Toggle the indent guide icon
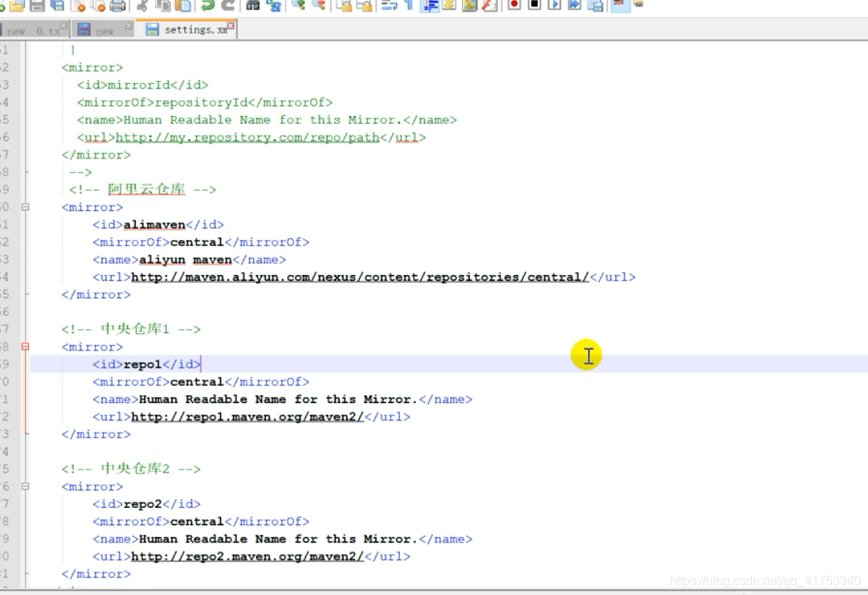Viewport: 868px width, 595px height. (429, 5)
